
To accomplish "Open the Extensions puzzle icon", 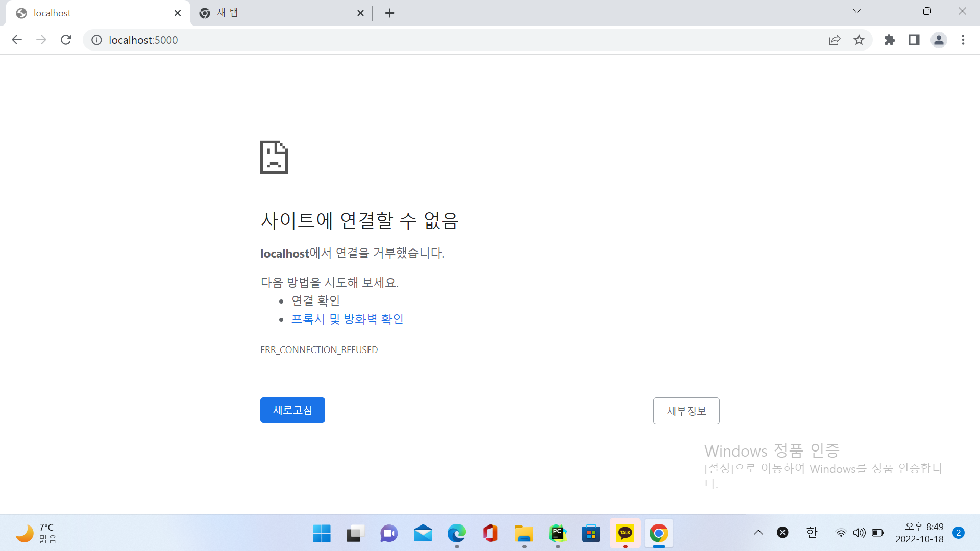I will pyautogui.click(x=890, y=40).
